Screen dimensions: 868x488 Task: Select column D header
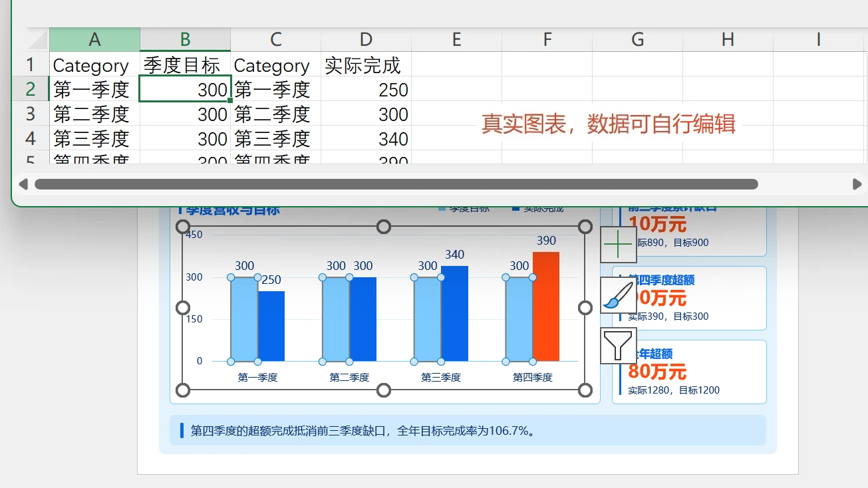pos(366,39)
